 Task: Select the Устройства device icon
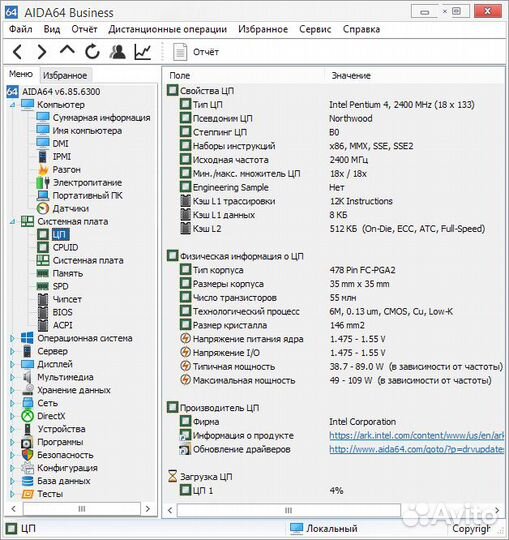[x=28, y=429]
